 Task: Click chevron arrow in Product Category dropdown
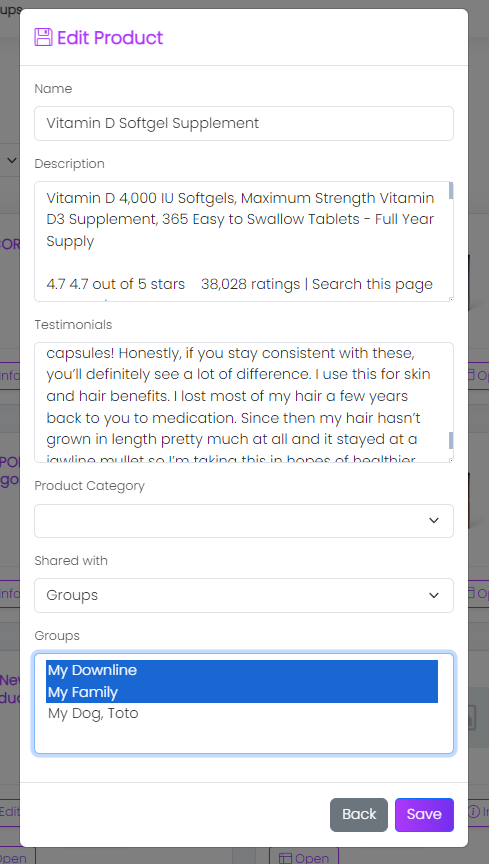(434, 521)
